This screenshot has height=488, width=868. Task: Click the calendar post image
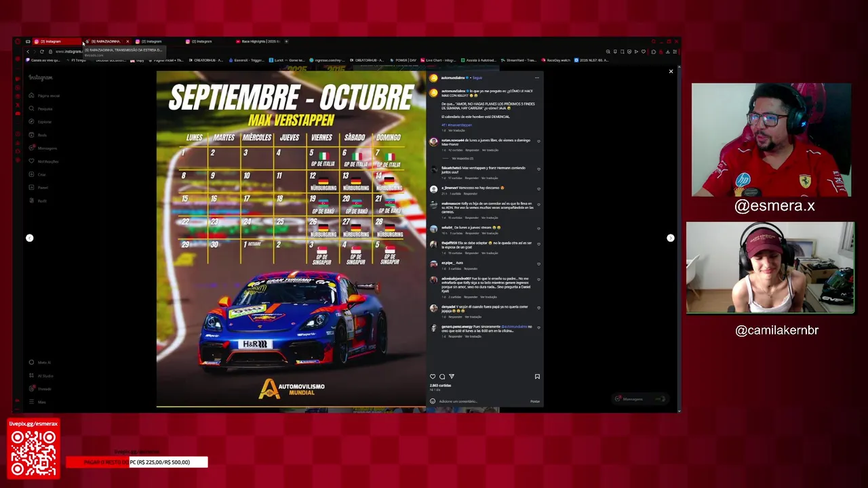(x=291, y=239)
